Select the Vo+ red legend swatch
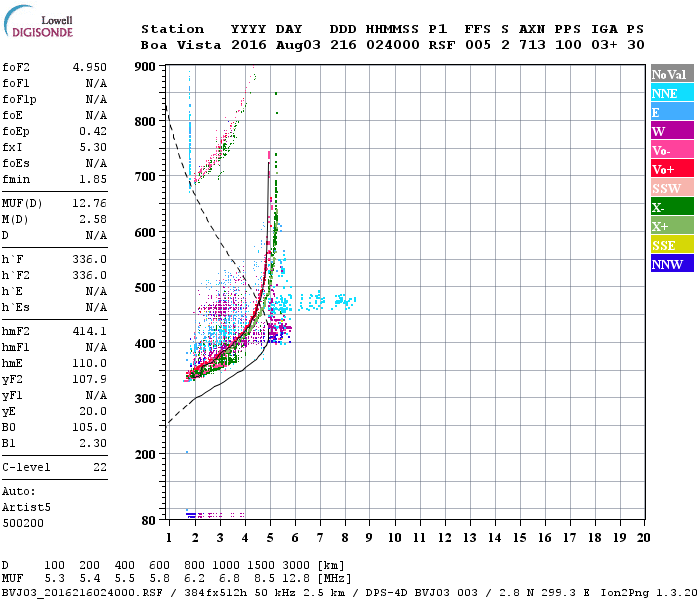This screenshot has width=700, height=600. pos(672,169)
